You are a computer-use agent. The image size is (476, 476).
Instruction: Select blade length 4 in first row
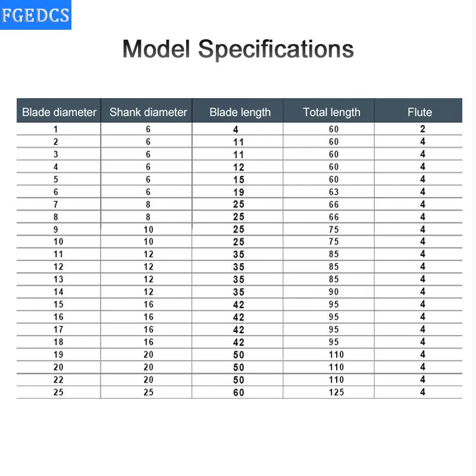point(236,129)
